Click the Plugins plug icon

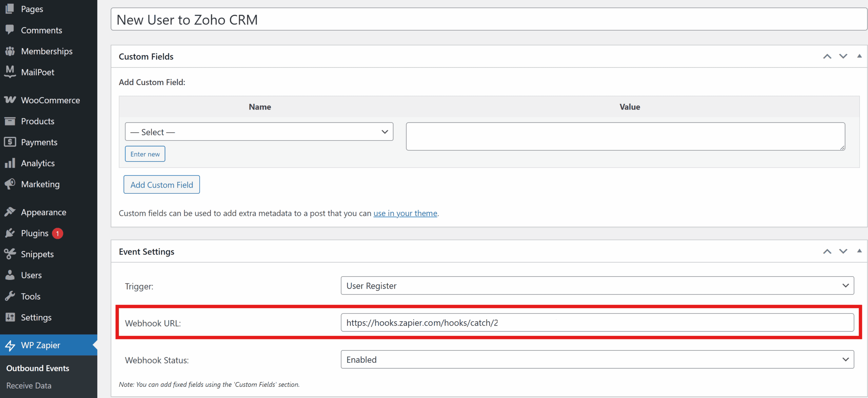pyautogui.click(x=10, y=233)
